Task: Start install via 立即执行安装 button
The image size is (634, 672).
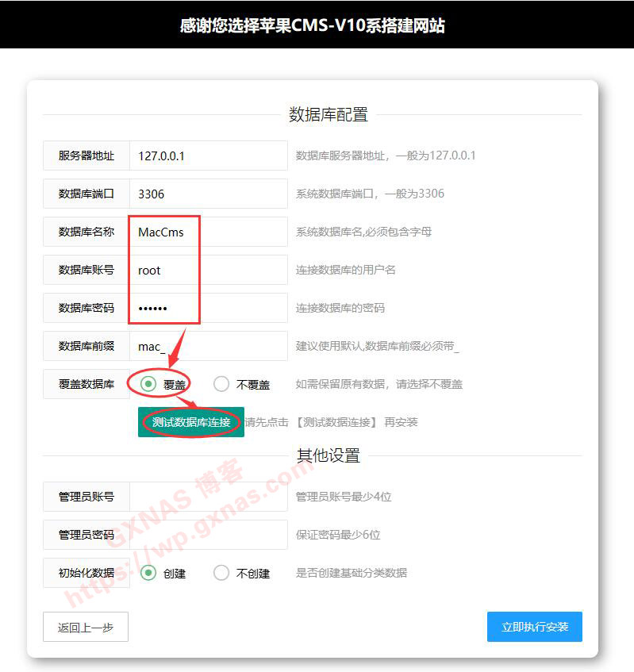Action: point(534,627)
